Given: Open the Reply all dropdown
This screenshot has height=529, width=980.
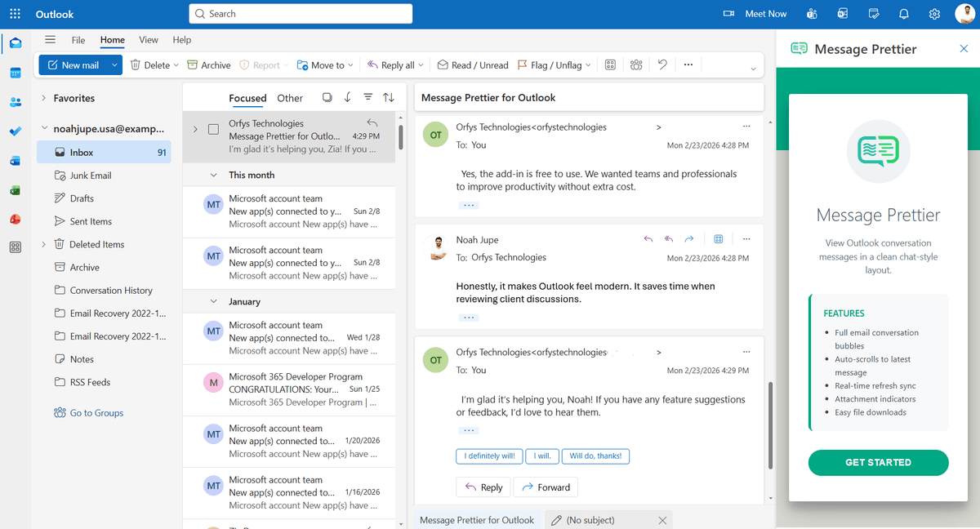Looking at the screenshot, I should [421, 65].
